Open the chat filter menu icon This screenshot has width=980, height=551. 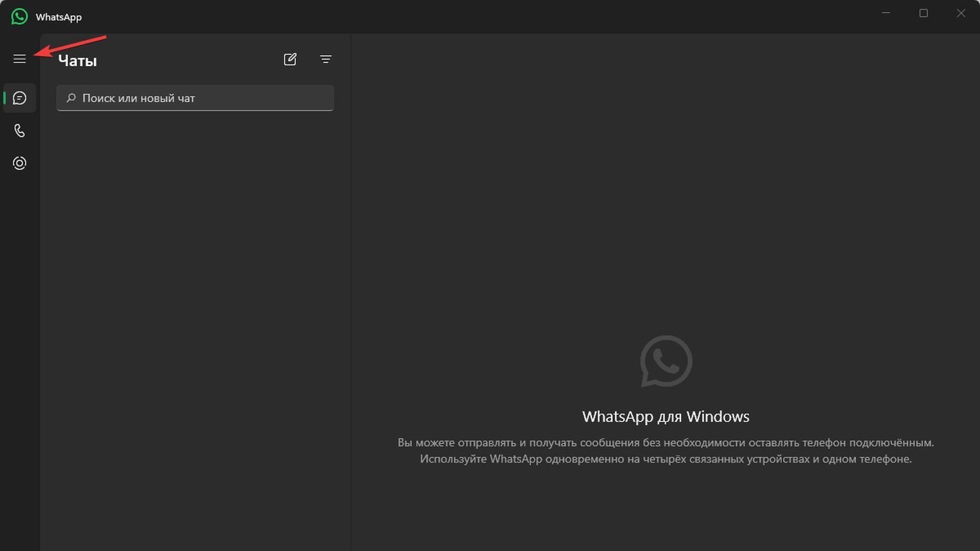pos(326,59)
